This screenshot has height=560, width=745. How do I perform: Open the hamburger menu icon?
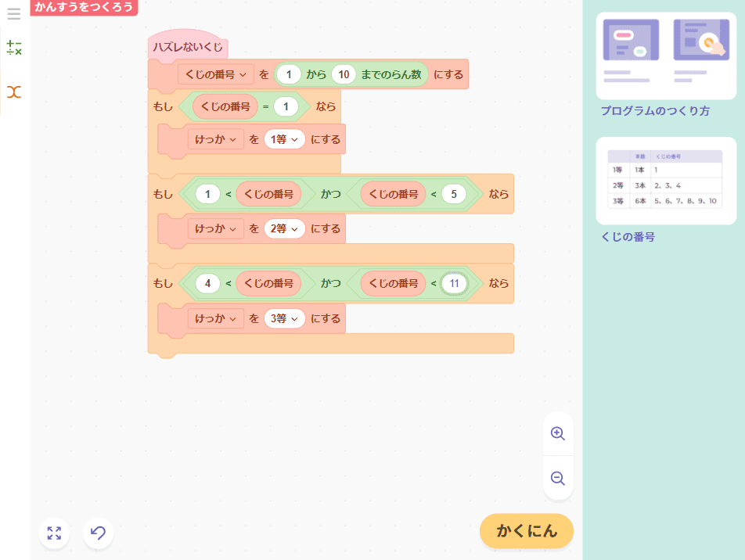tap(14, 14)
